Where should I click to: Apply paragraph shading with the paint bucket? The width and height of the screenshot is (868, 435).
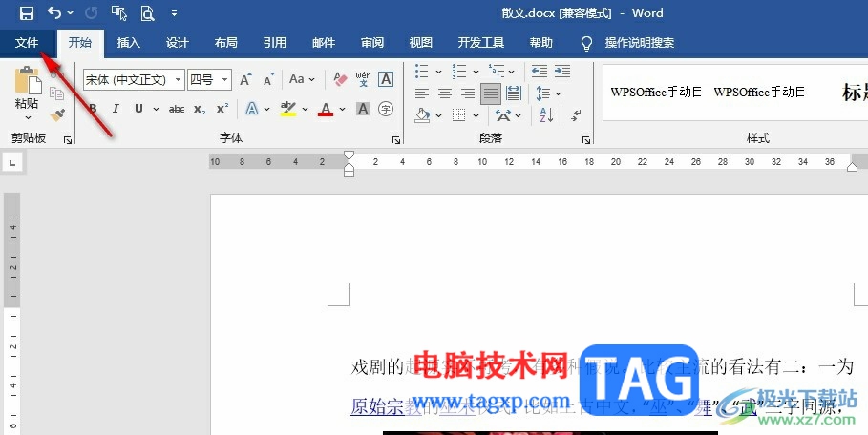pyautogui.click(x=422, y=115)
